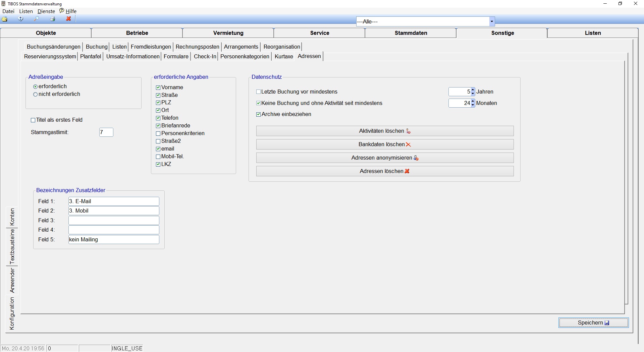Open the Buchung sub-tab
644x352 pixels.
(97, 47)
